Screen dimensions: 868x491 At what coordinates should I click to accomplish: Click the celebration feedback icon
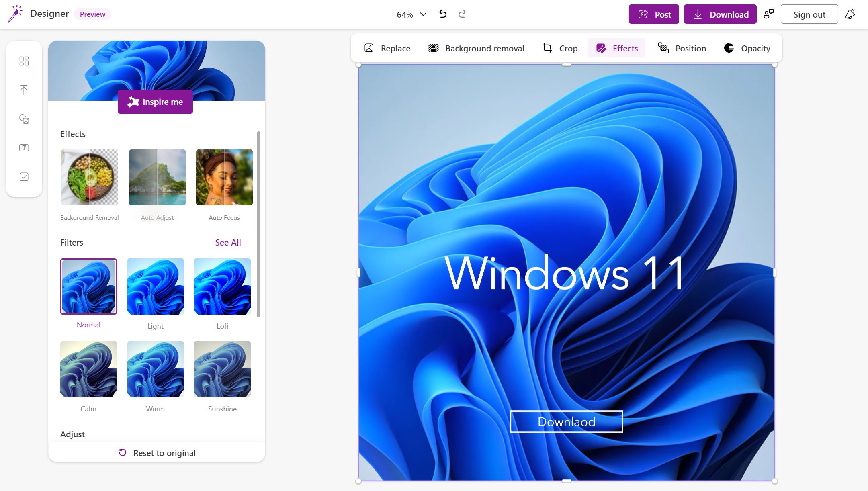coord(850,14)
